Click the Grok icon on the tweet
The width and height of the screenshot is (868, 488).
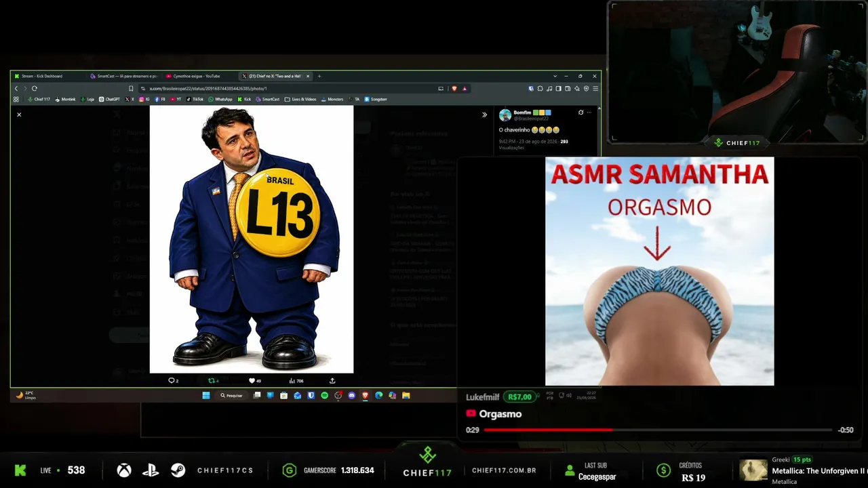pos(580,113)
